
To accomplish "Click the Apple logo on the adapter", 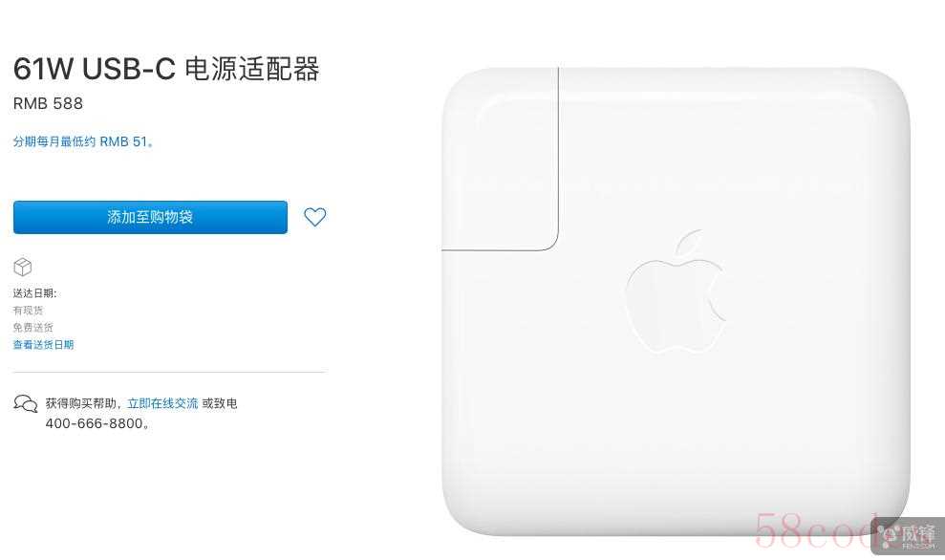I will click(x=676, y=291).
